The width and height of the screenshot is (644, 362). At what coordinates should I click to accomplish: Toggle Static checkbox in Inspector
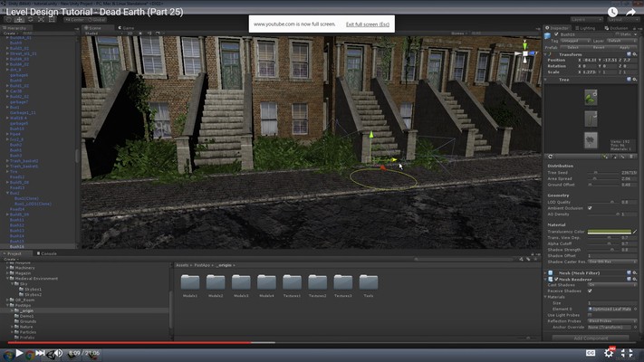618,34
